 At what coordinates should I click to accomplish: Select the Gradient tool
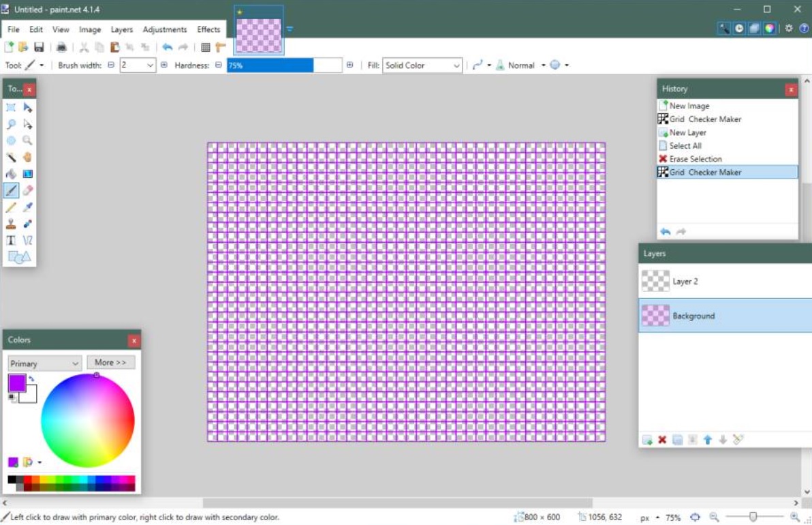pos(27,174)
